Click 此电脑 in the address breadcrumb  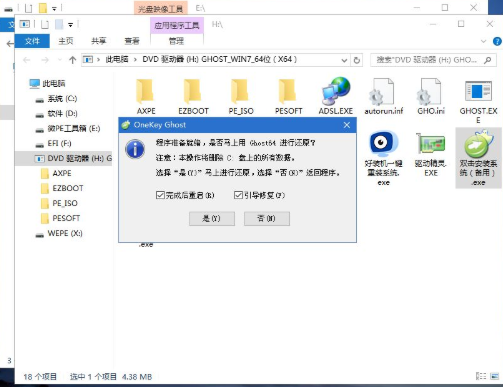click(x=117, y=60)
